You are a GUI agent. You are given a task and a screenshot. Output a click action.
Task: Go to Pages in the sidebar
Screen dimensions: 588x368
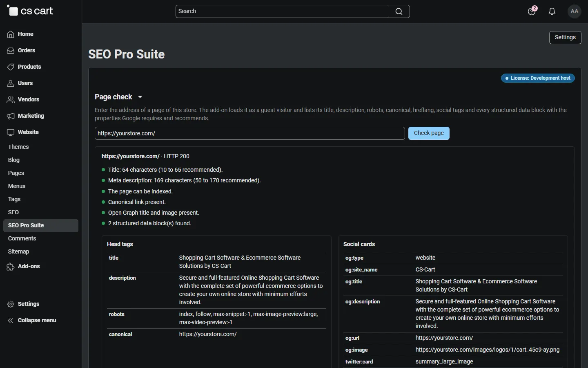coord(16,173)
